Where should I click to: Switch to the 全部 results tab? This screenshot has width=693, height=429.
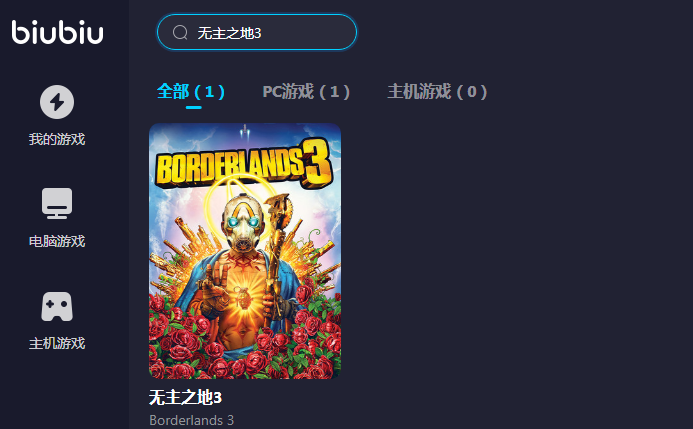[191, 91]
